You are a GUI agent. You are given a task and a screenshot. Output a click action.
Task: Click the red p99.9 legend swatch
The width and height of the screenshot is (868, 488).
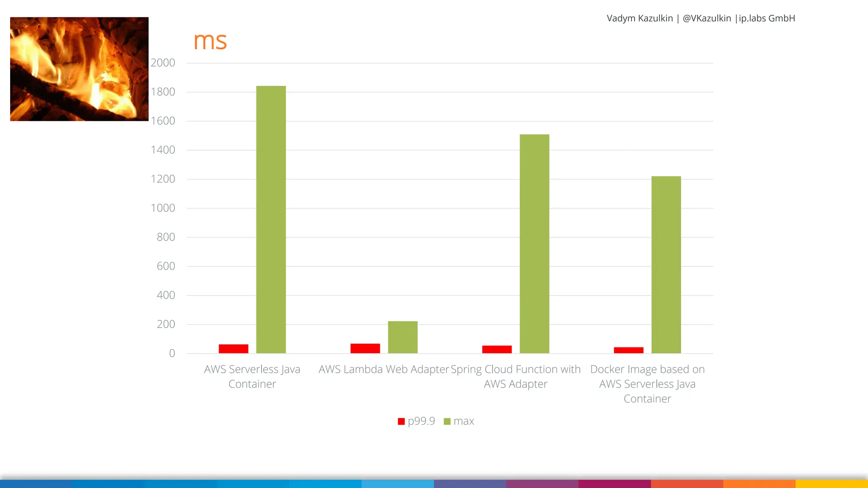click(x=401, y=421)
